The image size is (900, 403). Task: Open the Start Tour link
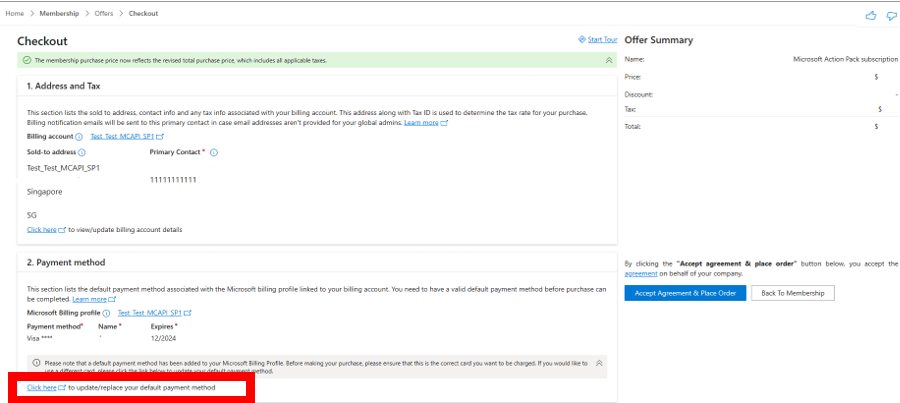[602, 40]
